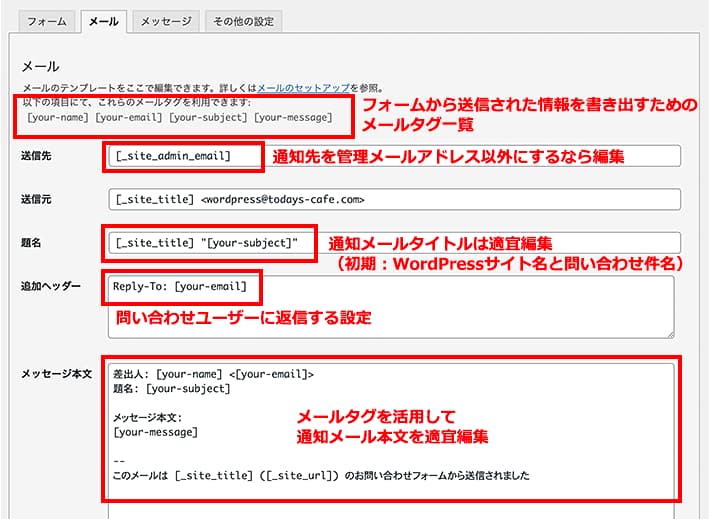Click the メール section heading
Screen dimensions: 710x519
click(41, 67)
